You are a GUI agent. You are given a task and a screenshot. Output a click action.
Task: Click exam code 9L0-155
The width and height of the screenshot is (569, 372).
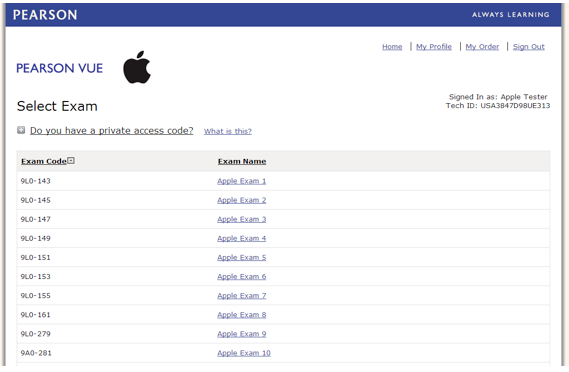(36, 295)
